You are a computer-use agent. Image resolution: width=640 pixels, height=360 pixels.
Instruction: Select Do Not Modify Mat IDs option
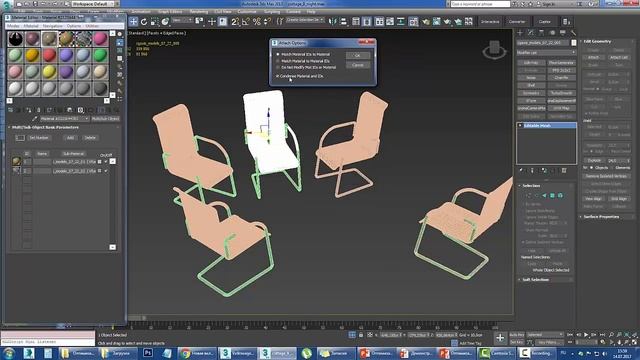tap(306, 67)
